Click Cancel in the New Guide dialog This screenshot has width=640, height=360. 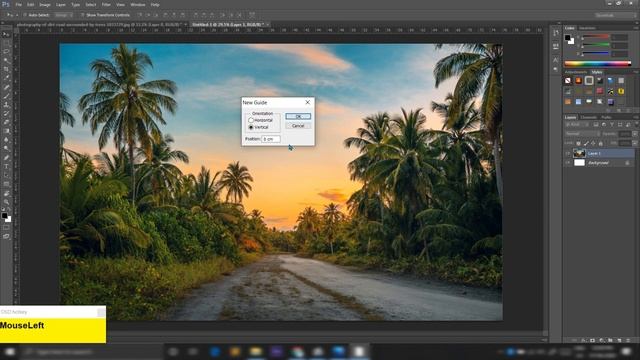pos(298,126)
